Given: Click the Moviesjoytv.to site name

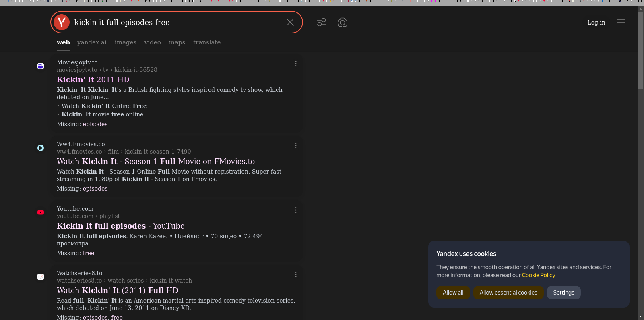Looking at the screenshot, I should tap(77, 62).
